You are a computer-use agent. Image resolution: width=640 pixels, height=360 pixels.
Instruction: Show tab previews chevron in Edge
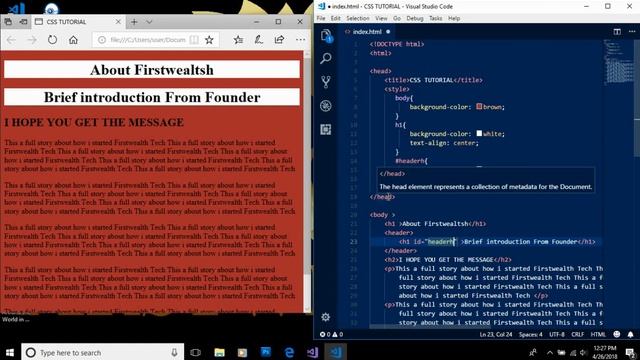pos(149,22)
